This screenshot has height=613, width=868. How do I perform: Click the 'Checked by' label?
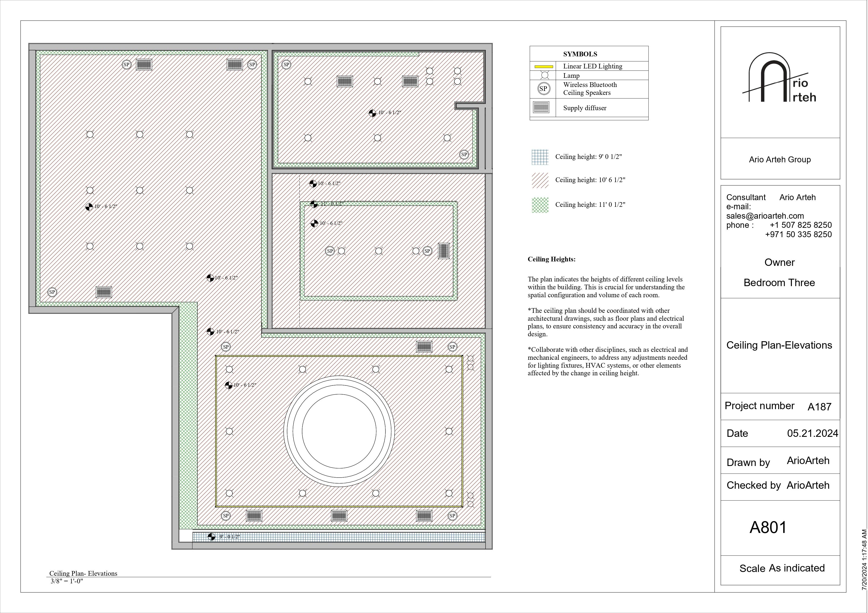tap(753, 485)
